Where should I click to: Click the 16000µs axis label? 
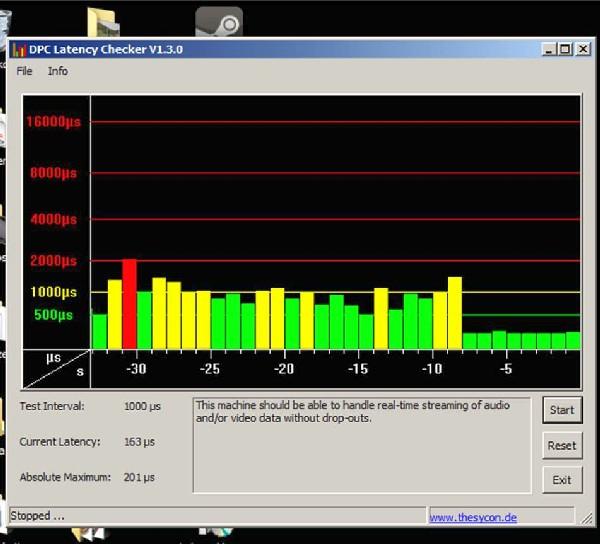pyautogui.click(x=54, y=122)
